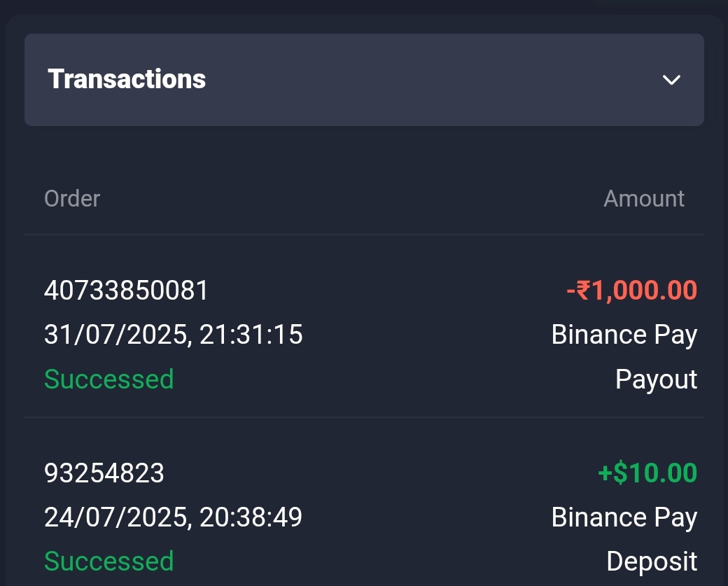The height and width of the screenshot is (586, 728).
Task: Click empty space between the Order and Amount headers
Action: (350, 199)
